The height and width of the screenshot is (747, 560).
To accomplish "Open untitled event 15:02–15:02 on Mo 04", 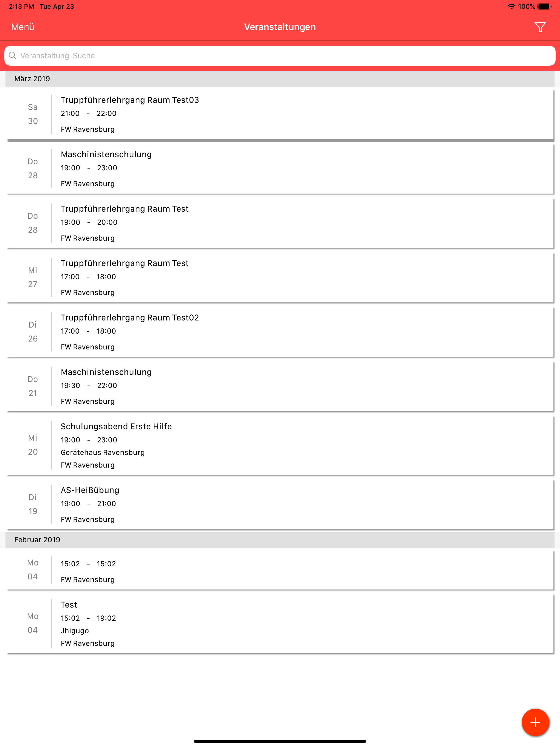I will click(x=280, y=570).
